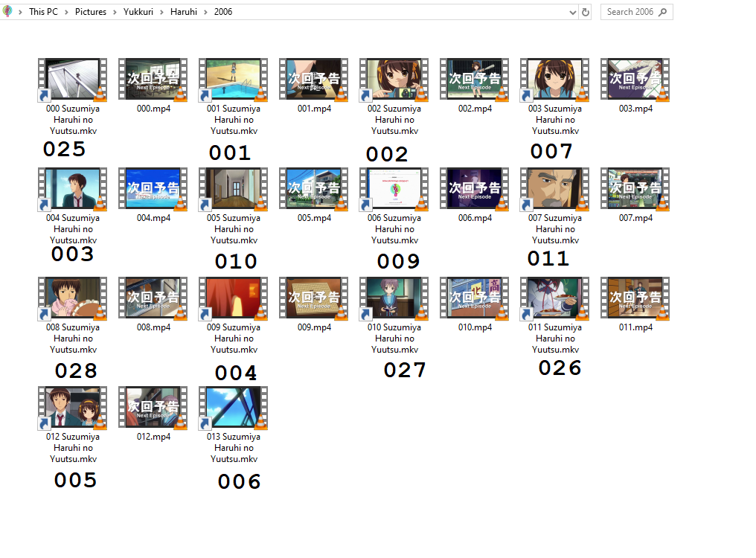
Task: Select the 000 Suzumiya Haruhi no Yuutsu.mkv thumbnail
Action: 73,80
